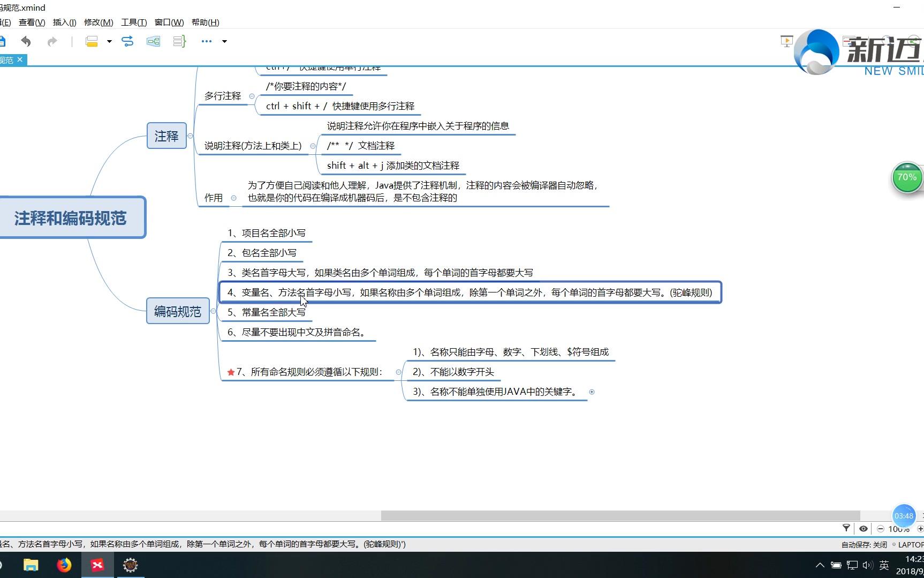
Task: Open the filter funnel icon in status bar
Action: click(846, 528)
